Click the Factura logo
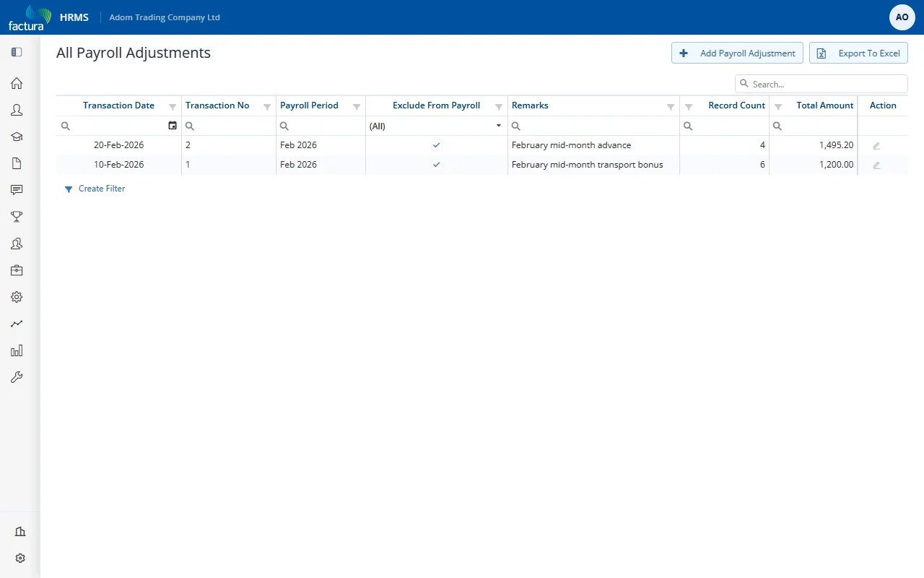924x578 pixels. [x=30, y=17]
